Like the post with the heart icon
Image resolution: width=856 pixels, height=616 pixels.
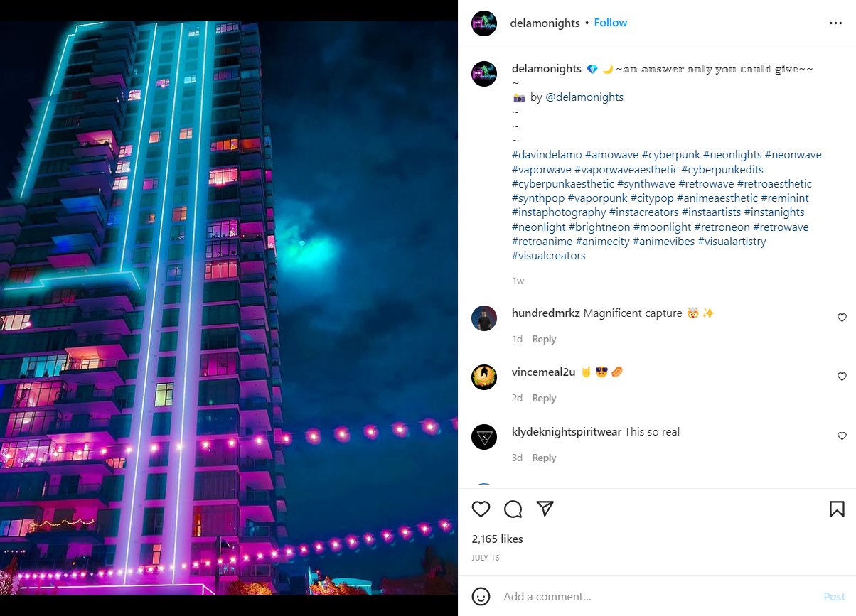pyautogui.click(x=481, y=509)
